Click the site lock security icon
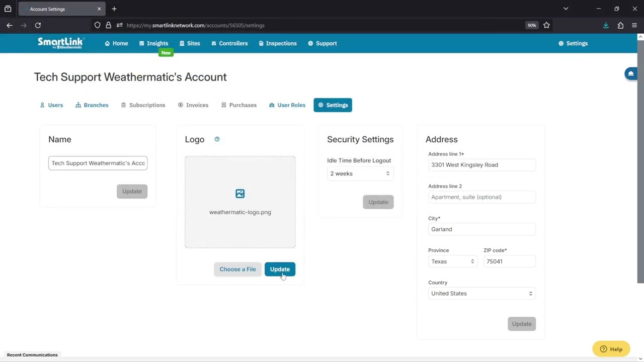The width and height of the screenshot is (644, 362). pos(108,25)
